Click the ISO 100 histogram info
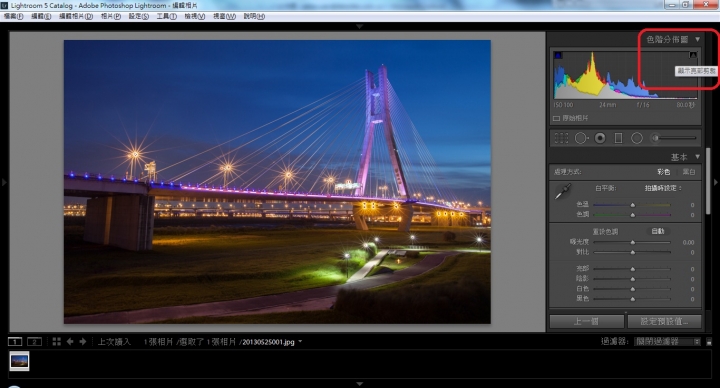Viewport: 720px width, 388px height. coord(563,105)
